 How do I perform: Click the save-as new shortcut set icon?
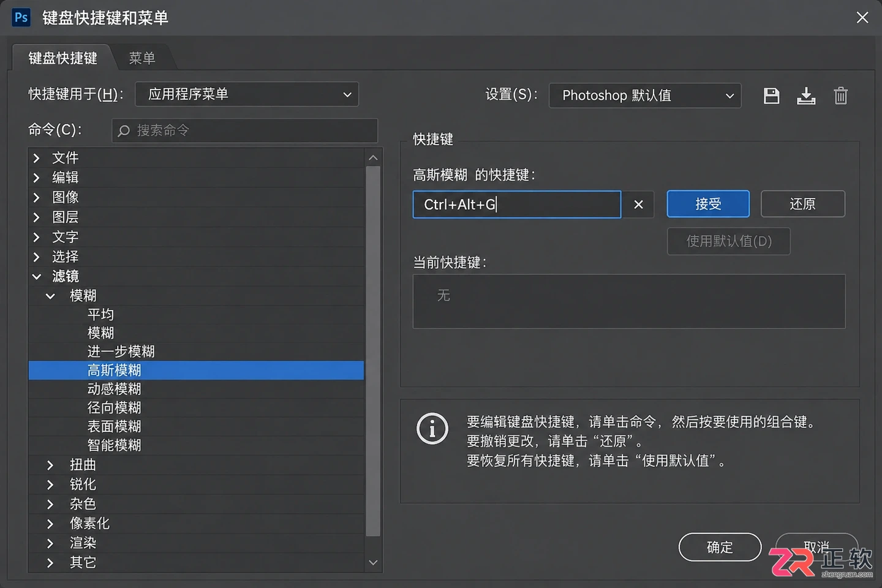coord(806,96)
